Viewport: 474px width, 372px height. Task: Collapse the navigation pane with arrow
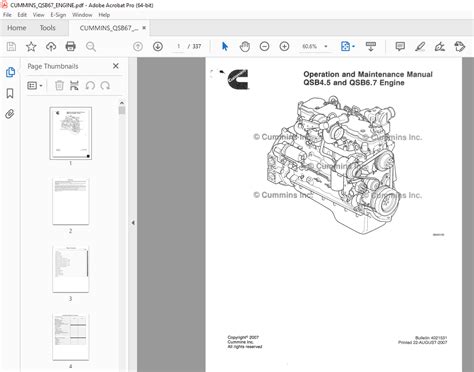pyautogui.click(x=133, y=223)
